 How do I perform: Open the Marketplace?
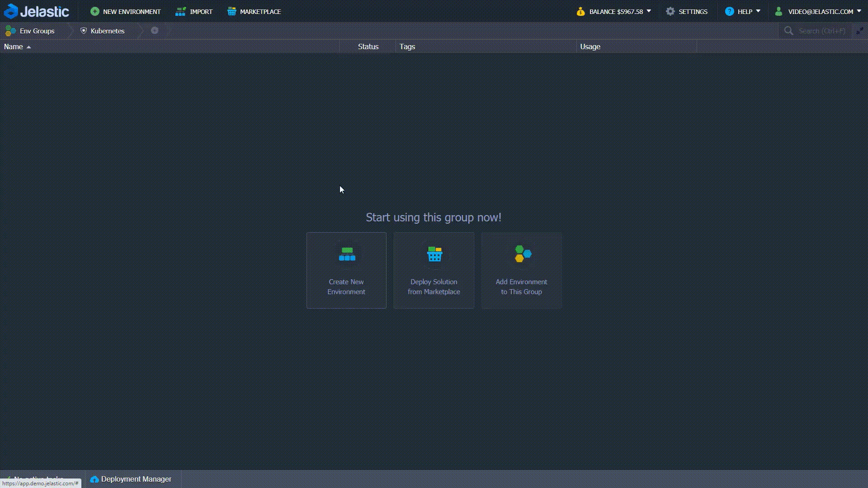coord(254,12)
